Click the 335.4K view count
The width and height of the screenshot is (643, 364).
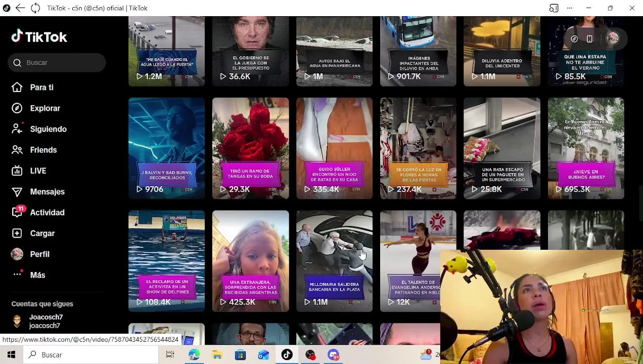(x=326, y=189)
